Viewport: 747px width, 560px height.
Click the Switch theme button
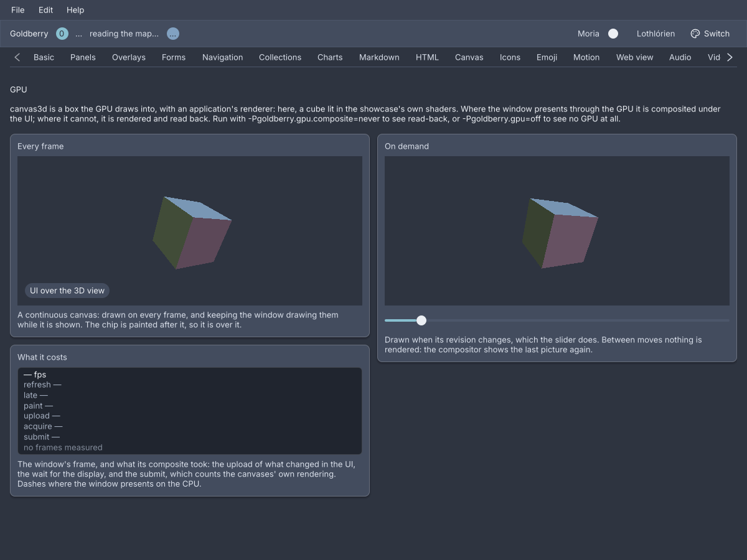[710, 34]
